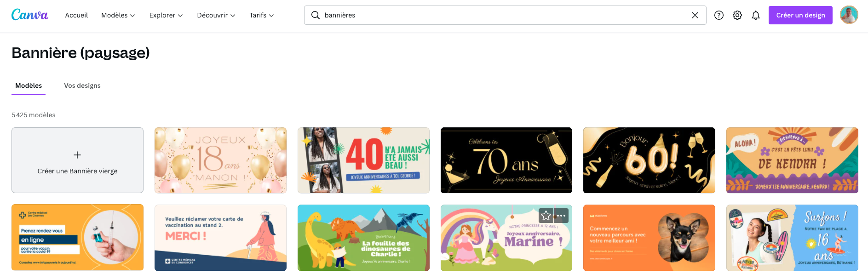Open the help question mark icon
The height and width of the screenshot is (280, 868).
(x=719, y=15)
